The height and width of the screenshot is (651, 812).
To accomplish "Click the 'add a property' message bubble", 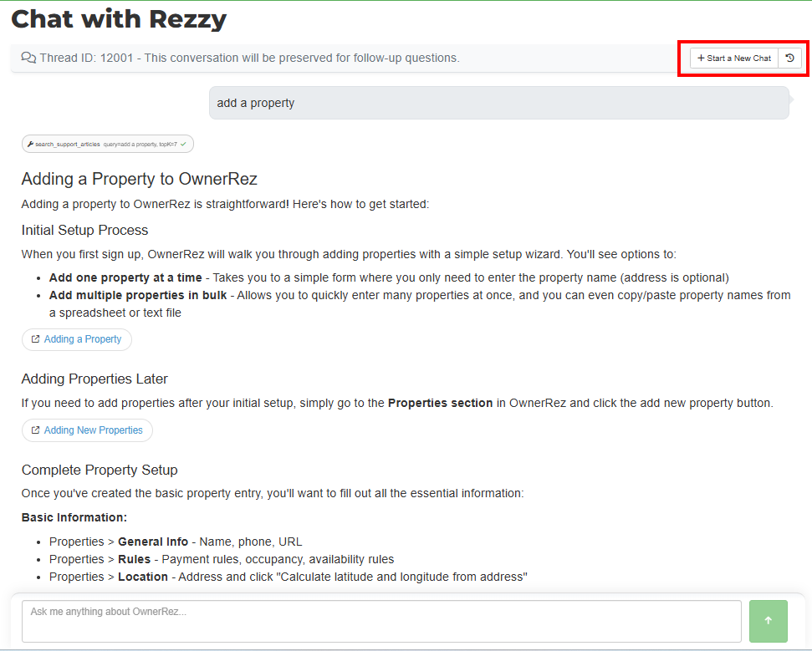I will pyautogui.click(x=498, y=103).
